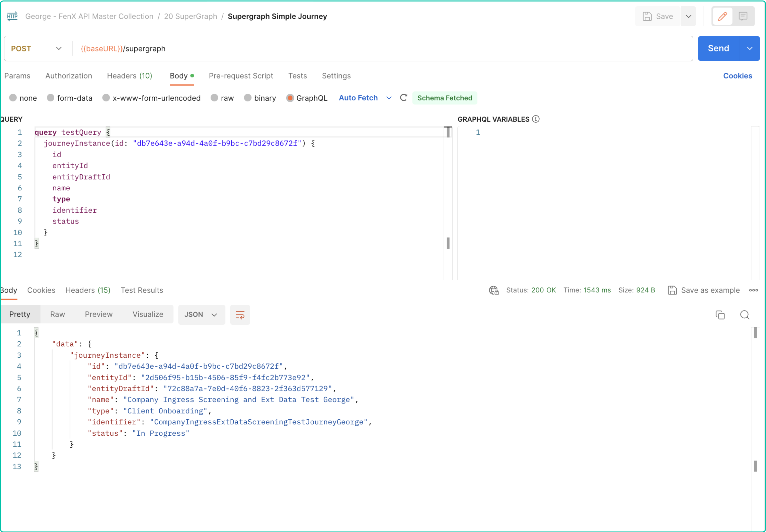Image resolution: width=766 pixels, height=532 pixels.
Task: Open the JSON format dropdown
Action: click(201, 315)
